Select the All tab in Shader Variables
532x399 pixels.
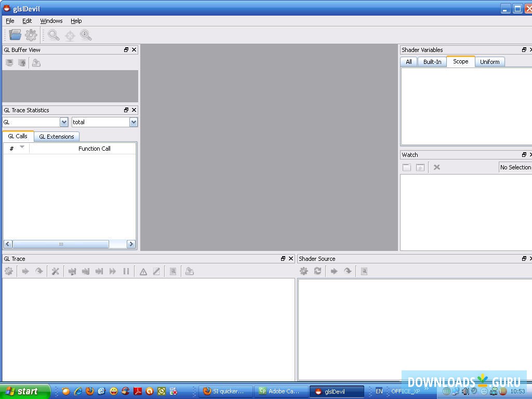click(x=409, y=62)
